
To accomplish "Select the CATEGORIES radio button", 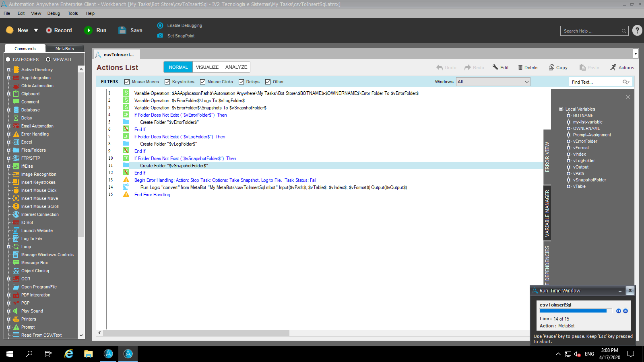I will click(8, 60).
